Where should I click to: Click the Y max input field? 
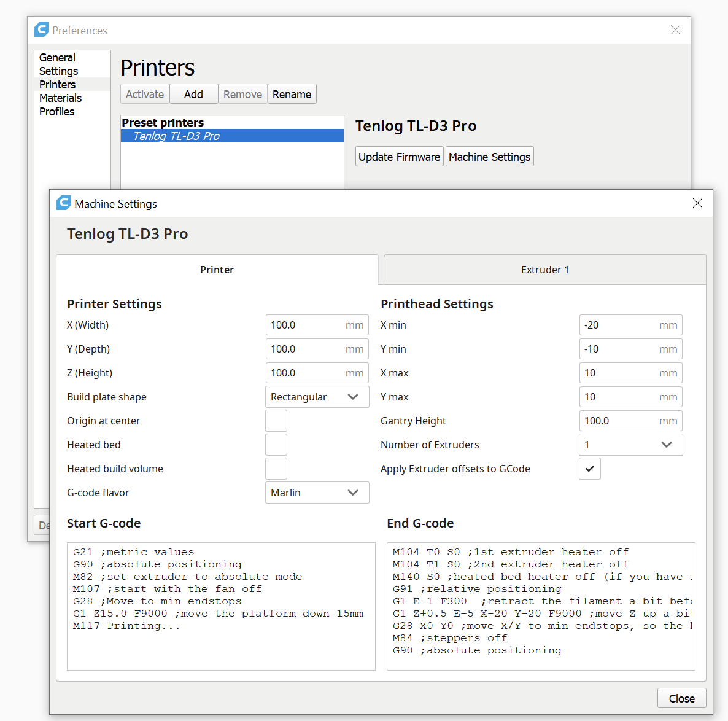pos(630,397)
